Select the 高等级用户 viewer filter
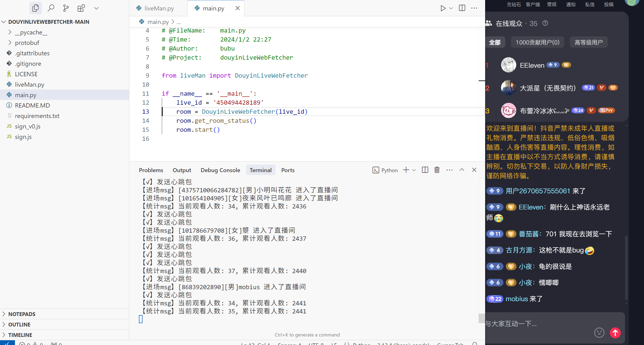 coord(588,42)
